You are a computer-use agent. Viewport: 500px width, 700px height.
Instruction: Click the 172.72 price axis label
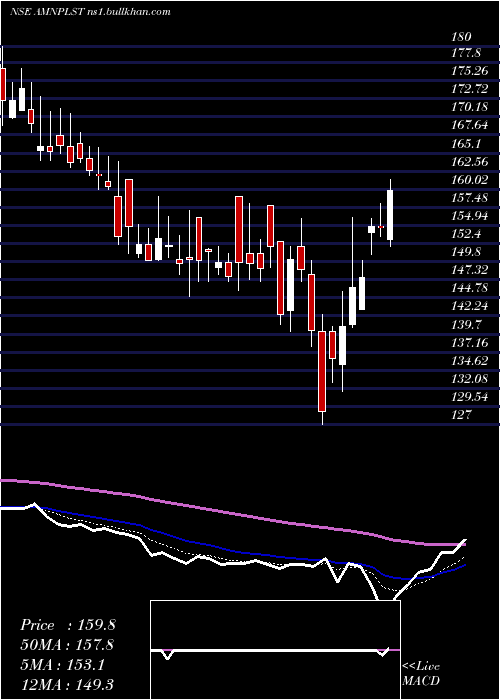click(x=470, y=89)
